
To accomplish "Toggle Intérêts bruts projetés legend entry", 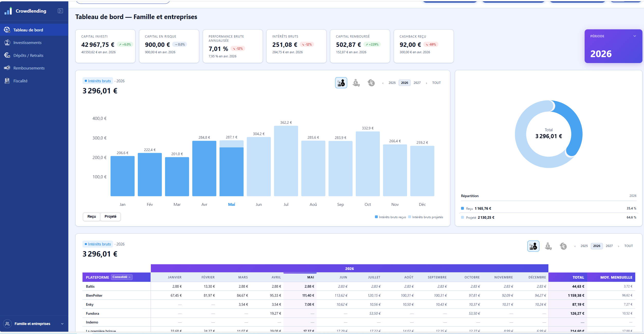I will (x=426, y=217).
